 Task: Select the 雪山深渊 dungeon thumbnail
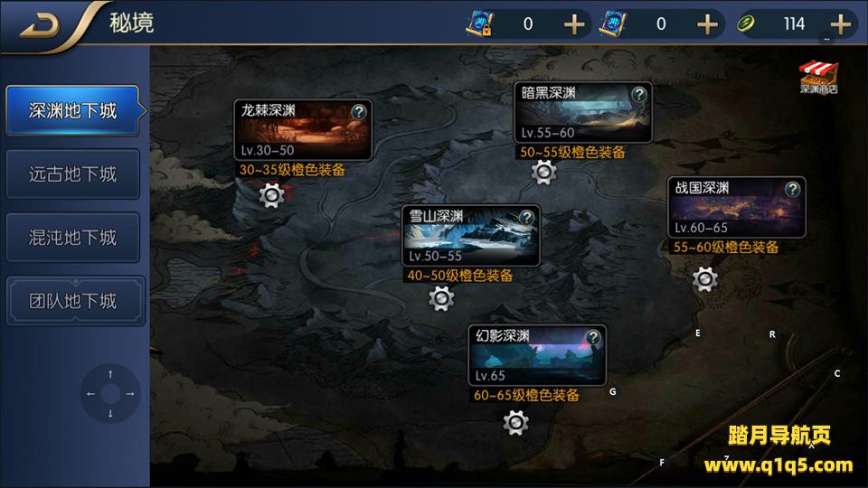(x=470, y=236)
